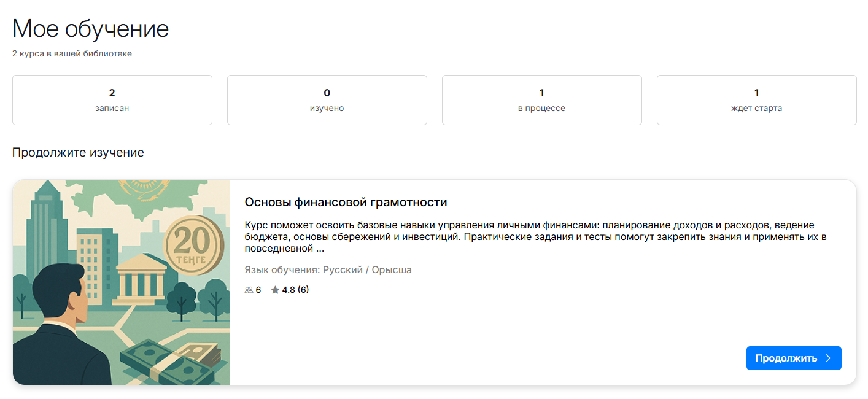The image size is (868, 399).
Task: Click the Продолжите изучение section header
Action: tap(77, 152)
